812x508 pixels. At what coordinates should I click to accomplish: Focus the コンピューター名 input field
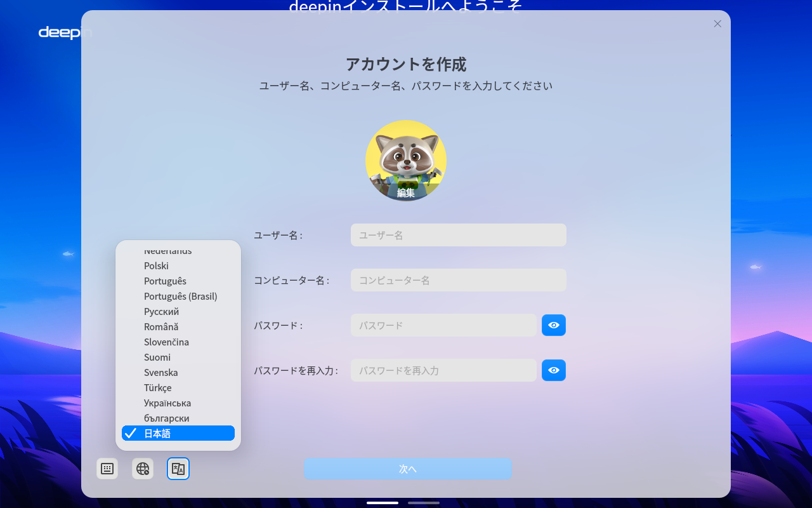(x=459, y=280)
